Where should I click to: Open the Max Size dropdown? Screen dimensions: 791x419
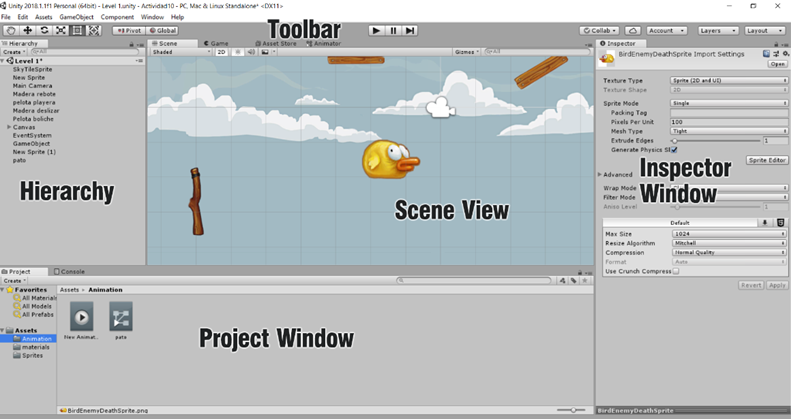point(729,234)
